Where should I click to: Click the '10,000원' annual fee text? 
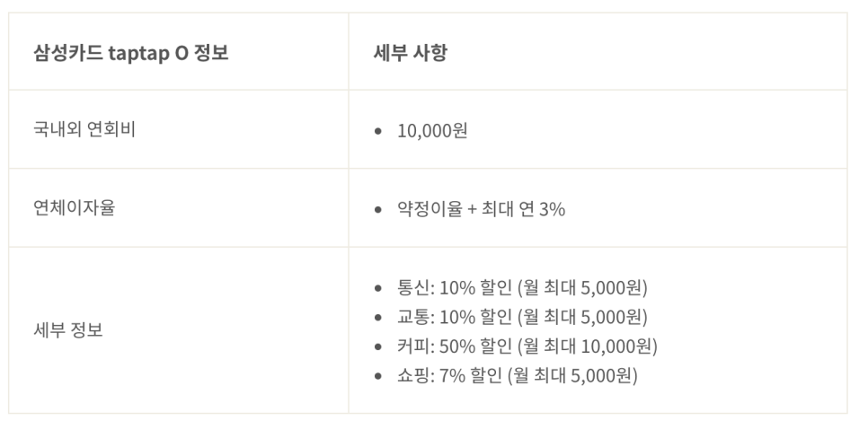(x=432, y=131)
